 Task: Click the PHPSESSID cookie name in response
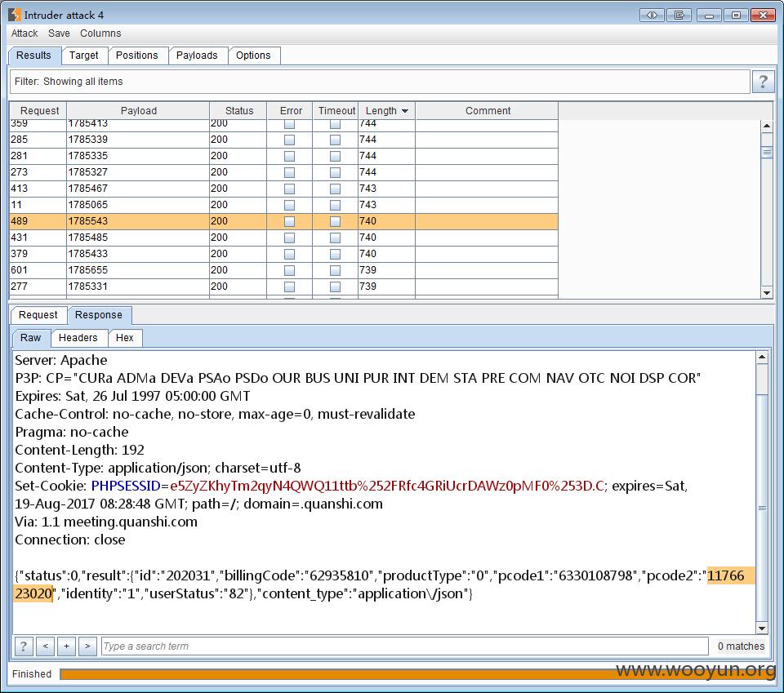[x=126, y=486]
